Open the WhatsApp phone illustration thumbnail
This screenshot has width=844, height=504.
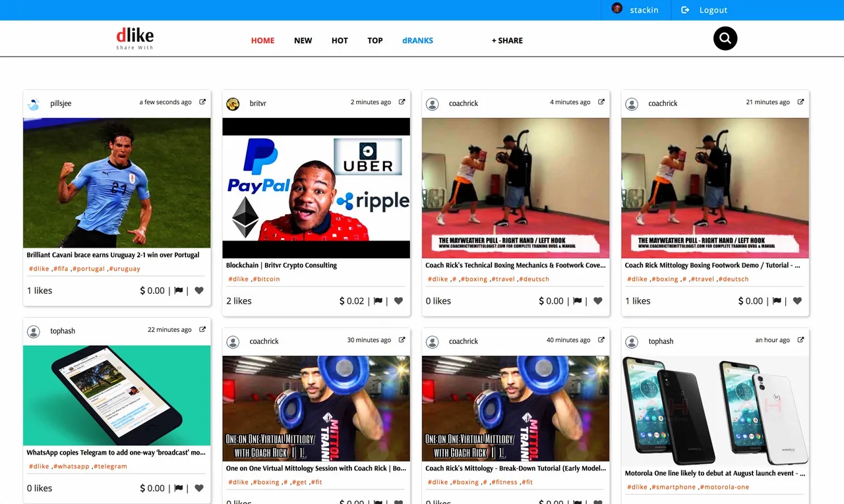point(117,395)
